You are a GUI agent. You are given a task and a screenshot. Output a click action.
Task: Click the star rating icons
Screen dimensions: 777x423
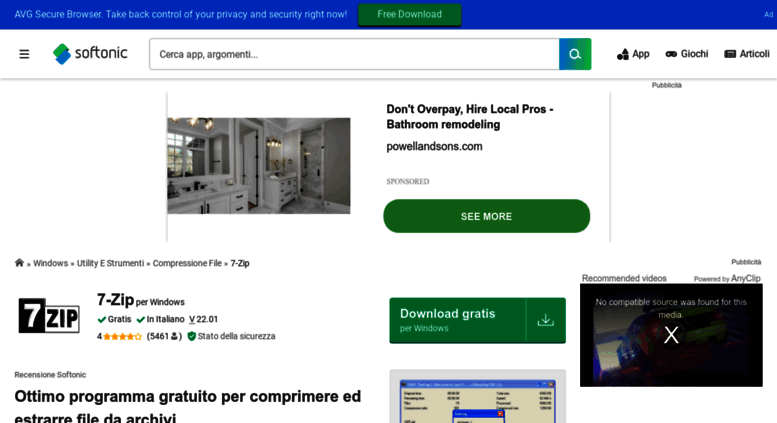point(122,336)
